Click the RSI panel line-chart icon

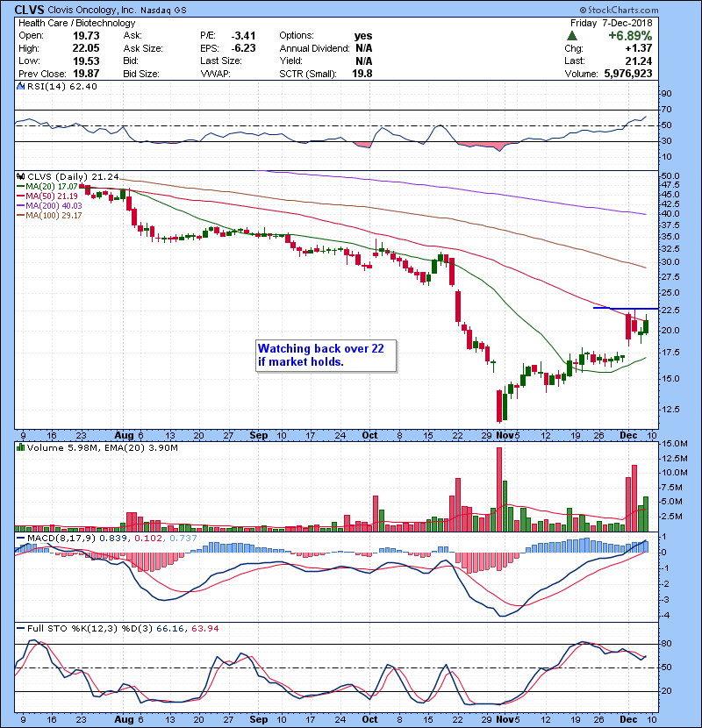pos(20,86)
